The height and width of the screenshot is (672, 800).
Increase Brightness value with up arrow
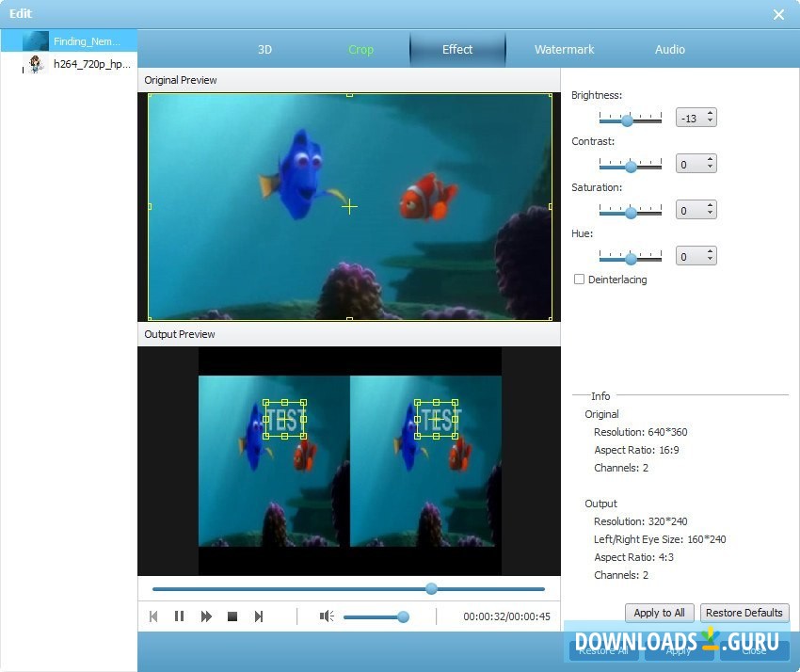click(x=710, y=113)
